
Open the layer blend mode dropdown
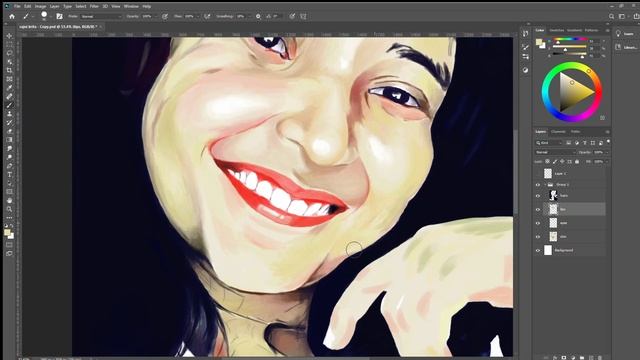point(555,152)
